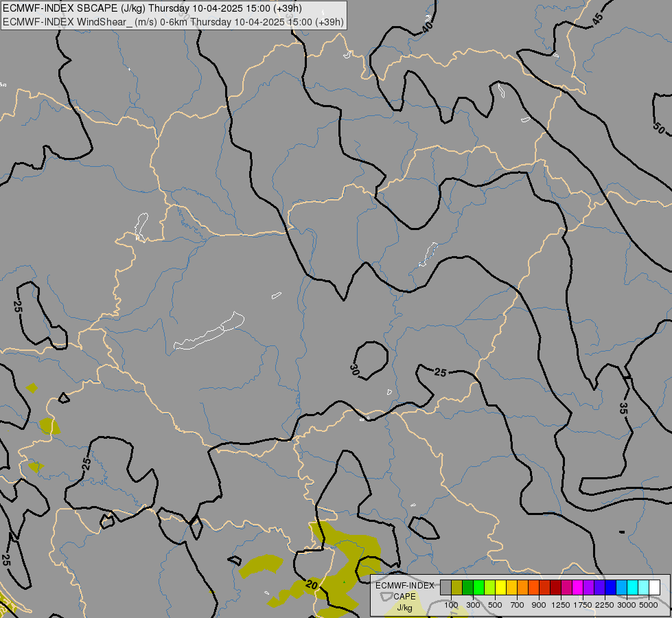Choose the violet swatch left of the 2250 tick
Image resolution: width=672 pixels, height=618 pixels.
pyautogui.click(x=599, y=588)
